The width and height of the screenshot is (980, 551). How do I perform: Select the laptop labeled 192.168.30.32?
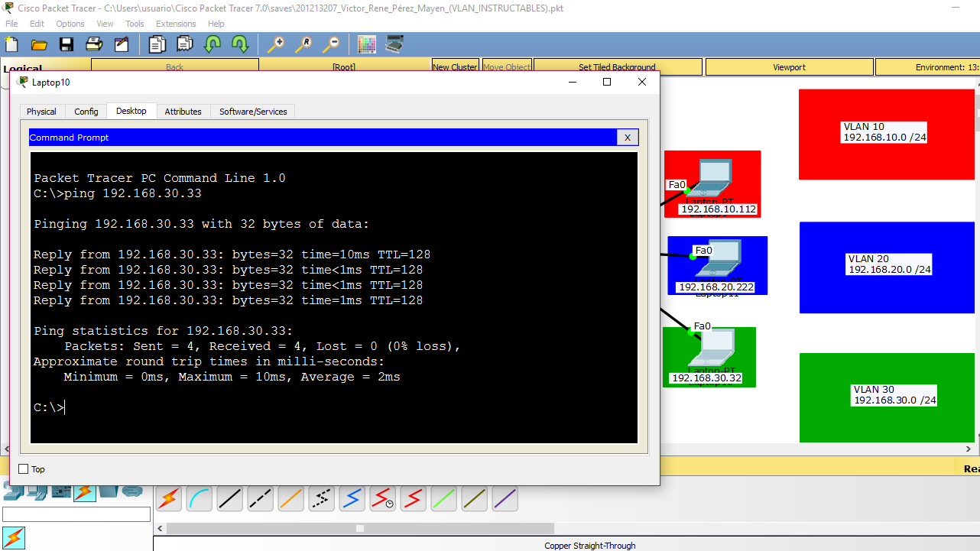[x=711, y=348]
